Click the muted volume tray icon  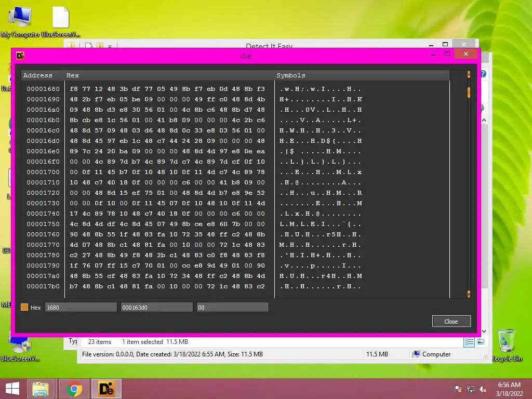(483, 389)
